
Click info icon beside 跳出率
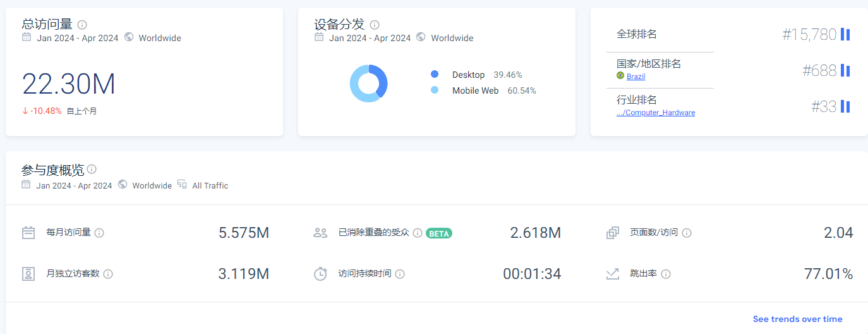[666, 274]
